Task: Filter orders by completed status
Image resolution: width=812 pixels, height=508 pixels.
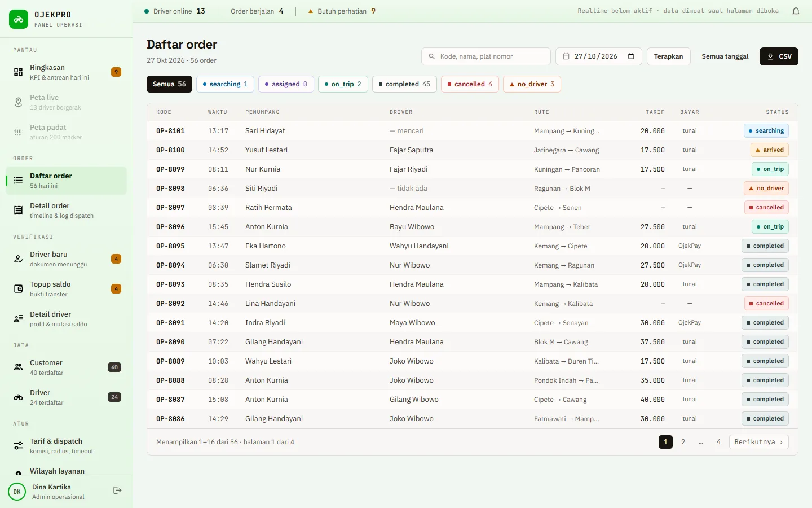Action: pos(404,84)
